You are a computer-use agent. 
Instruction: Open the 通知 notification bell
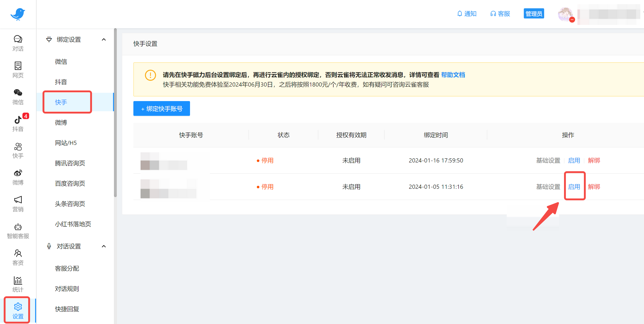pyautogui.click(x=466, y=13)
